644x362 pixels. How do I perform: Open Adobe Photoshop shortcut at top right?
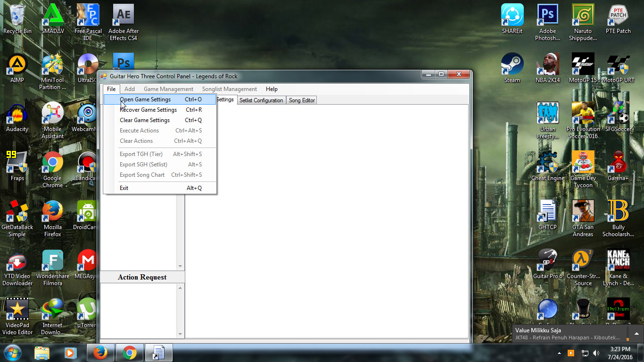click(x=548, y=22)
